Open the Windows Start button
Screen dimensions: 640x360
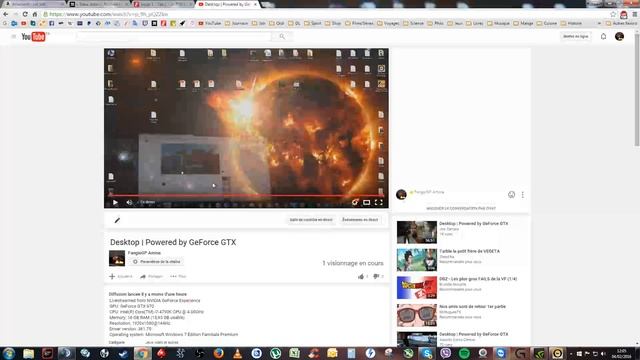point(9,353)
